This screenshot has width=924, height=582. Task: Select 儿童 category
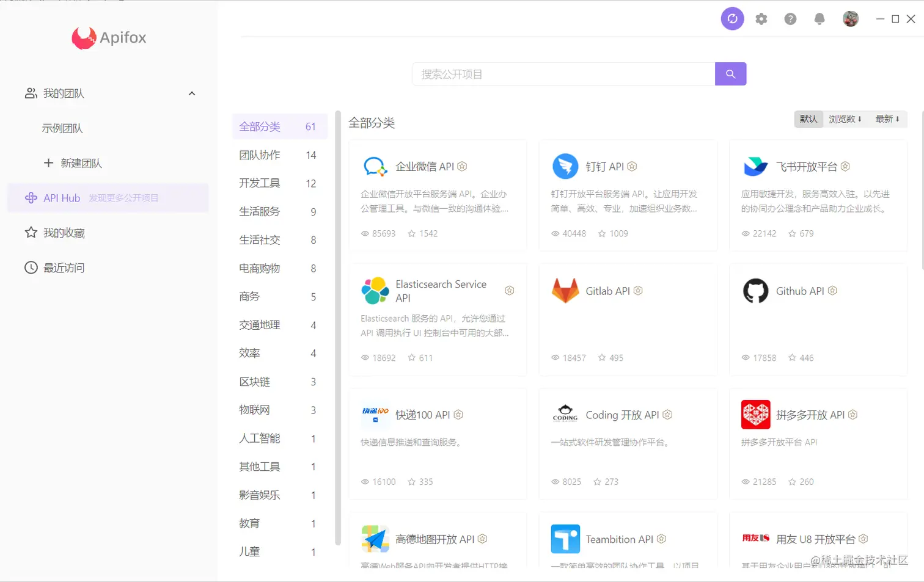(280, 551)
